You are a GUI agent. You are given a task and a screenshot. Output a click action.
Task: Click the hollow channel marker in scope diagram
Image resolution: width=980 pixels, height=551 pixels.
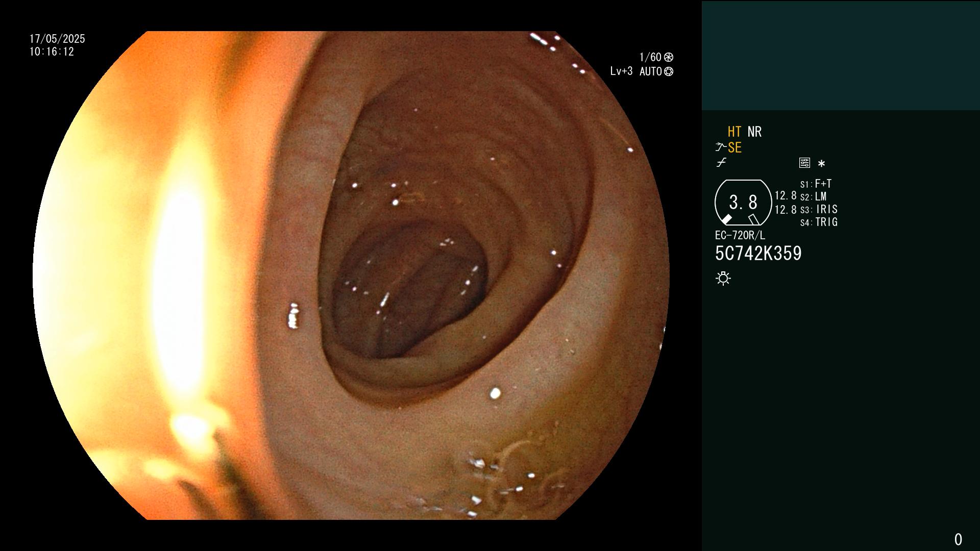pyautogui.click(x=753, y=219)
